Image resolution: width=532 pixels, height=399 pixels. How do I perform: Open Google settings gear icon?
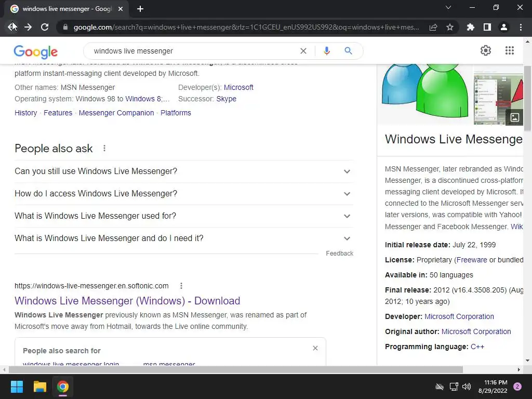[486, 50]
